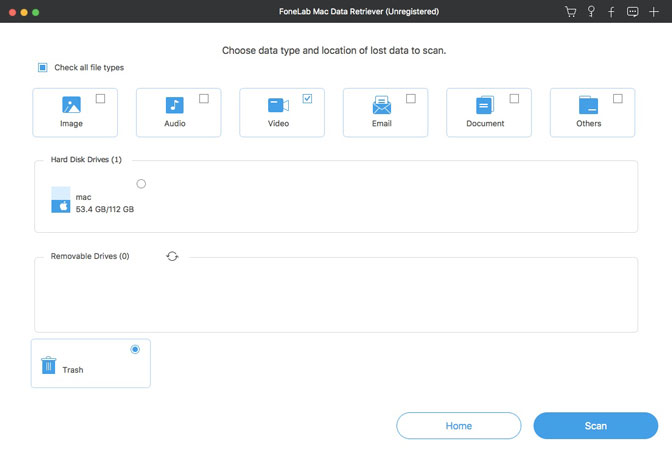This screenshot has width=672, height=454.
Task: Refresh the Removable Drives list
Action: [172, 256]
